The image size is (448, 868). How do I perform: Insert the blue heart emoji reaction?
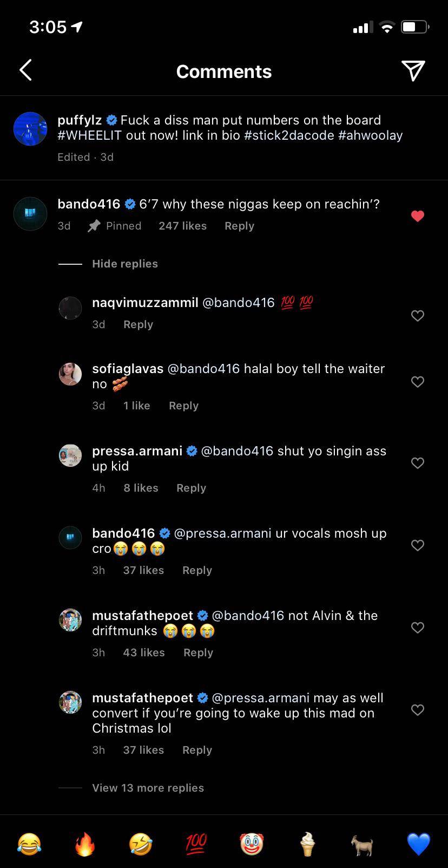click(x=418, y=844)
